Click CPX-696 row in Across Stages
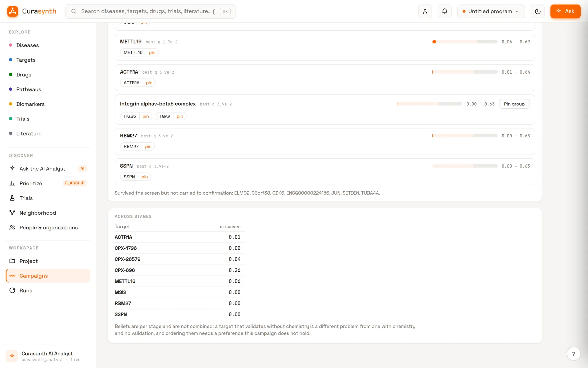Image resolution: width=588 pixels, height=368 pixels. click(x=180, y=270)
